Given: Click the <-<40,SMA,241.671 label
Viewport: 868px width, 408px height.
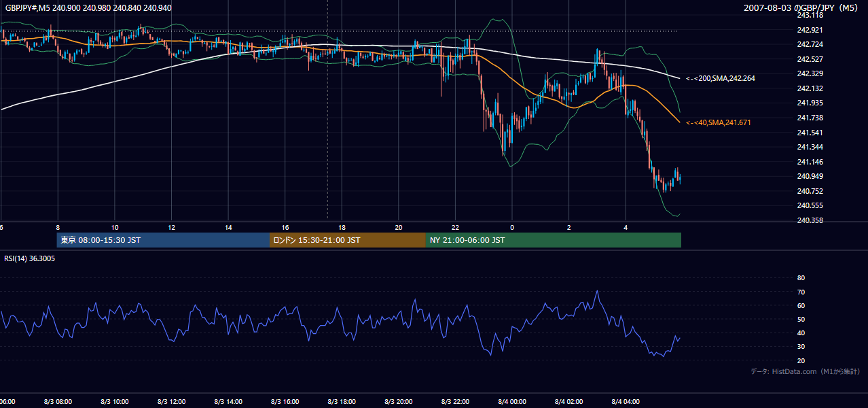Looking at the screenshot, I should [x=719, y=122].
